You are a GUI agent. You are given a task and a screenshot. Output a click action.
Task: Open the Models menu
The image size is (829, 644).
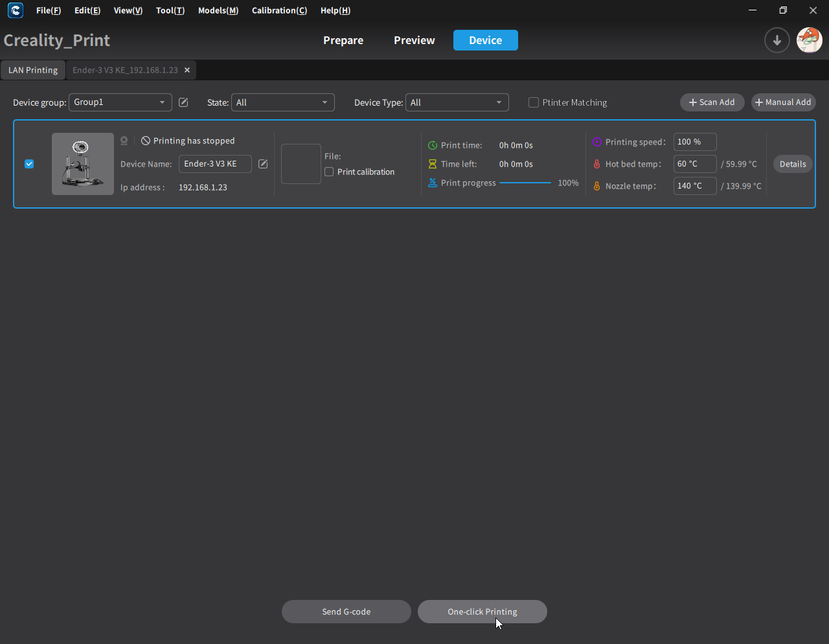[x=218, y=10]
